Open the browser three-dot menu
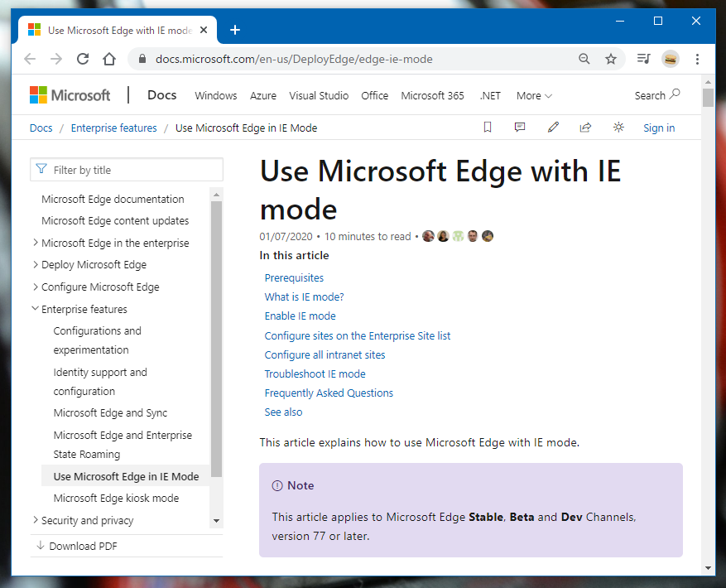This screenshot has height=588, width=726. point(697,59)
